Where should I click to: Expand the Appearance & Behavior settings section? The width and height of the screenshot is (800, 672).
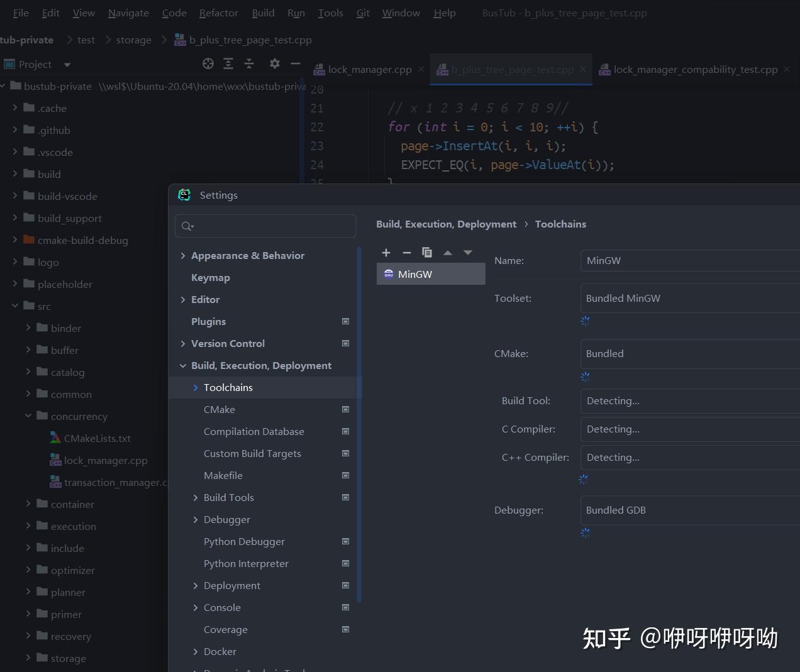click(183, 255)
